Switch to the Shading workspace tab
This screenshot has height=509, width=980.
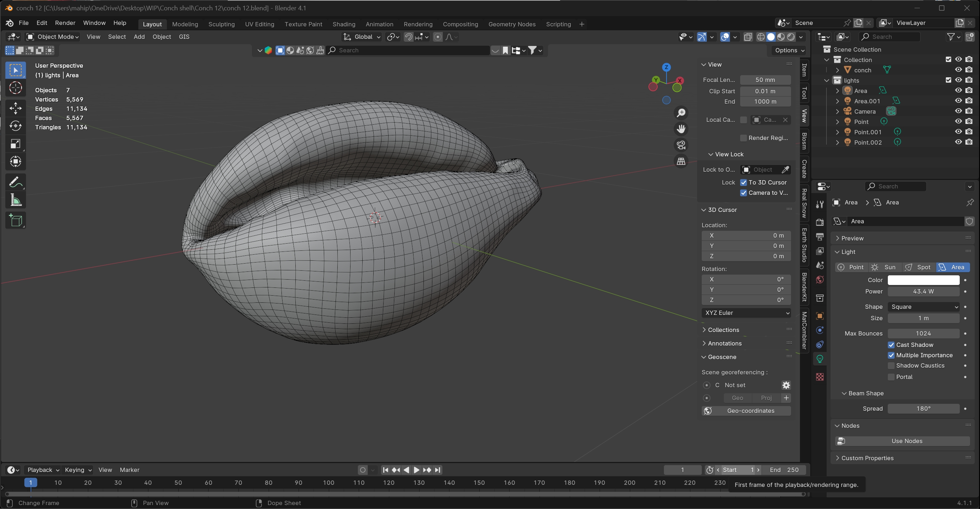coord(343,24)
